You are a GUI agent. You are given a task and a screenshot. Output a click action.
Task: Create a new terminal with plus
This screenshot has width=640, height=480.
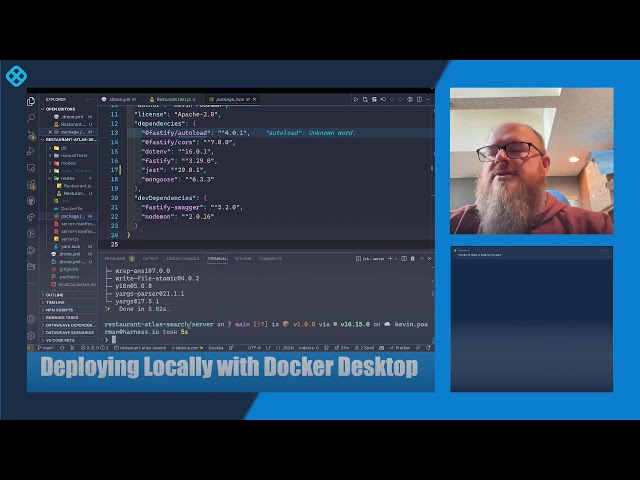[390, 258]
